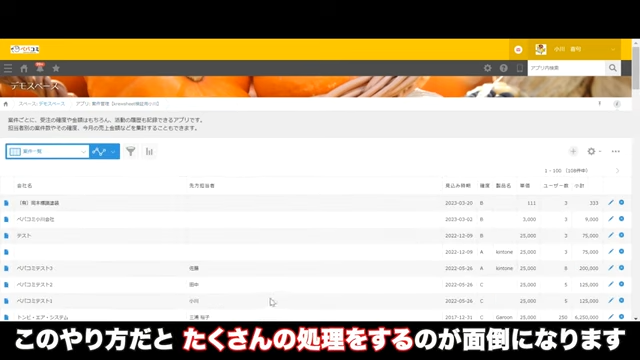Click the ペパコミ logo in yellow header
This screenshot has height=360, width=640.
25,49
